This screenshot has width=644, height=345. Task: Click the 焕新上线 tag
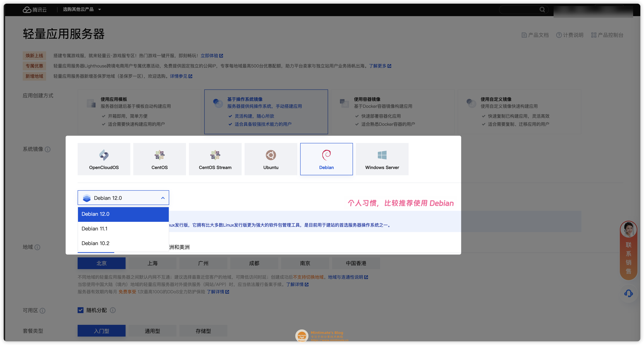click(x=34, y=56)
